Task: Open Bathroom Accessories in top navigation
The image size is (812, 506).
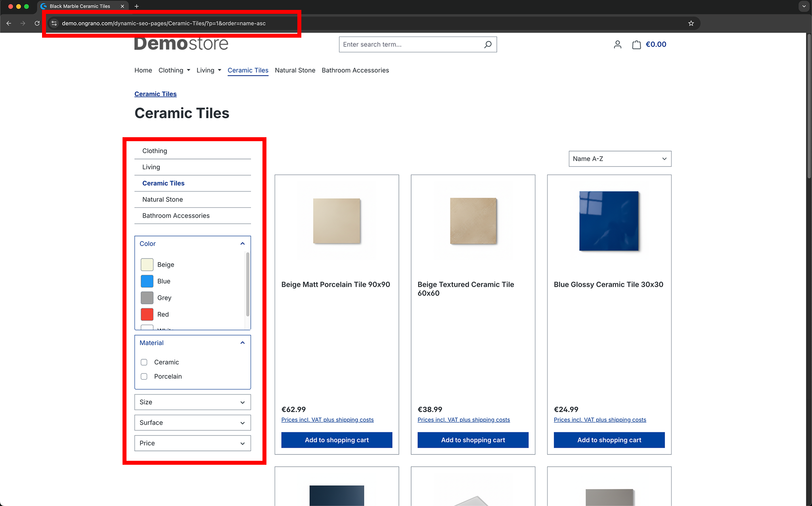Action: (x=355, y=70)
